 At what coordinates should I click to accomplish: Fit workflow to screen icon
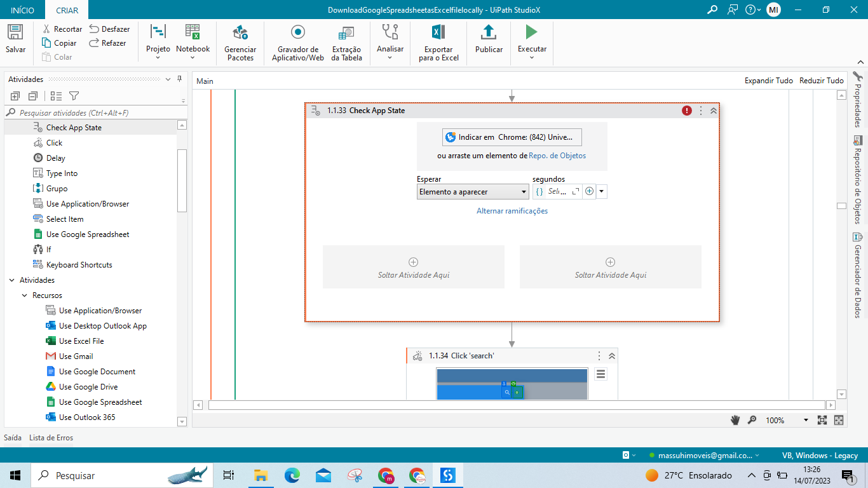822,420
